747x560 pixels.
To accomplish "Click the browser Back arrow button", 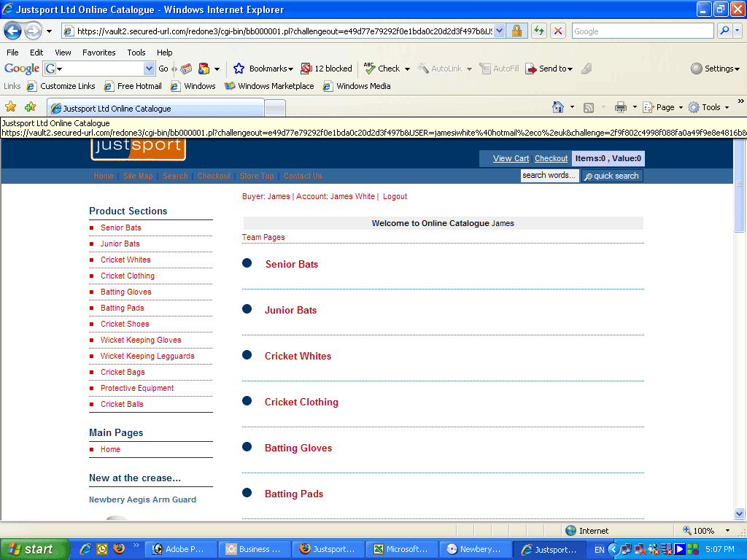I will click(13, 31).
